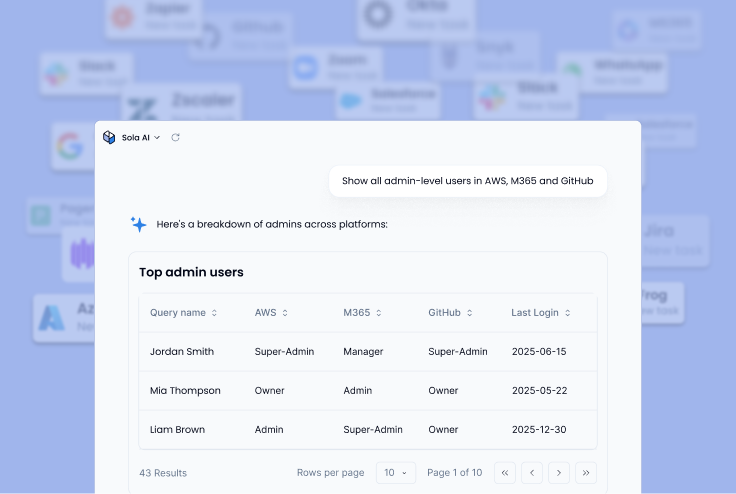Viewport: 736px width, 494px height.
Task: Jump to the last results page
Action: [x=586, y=472]
